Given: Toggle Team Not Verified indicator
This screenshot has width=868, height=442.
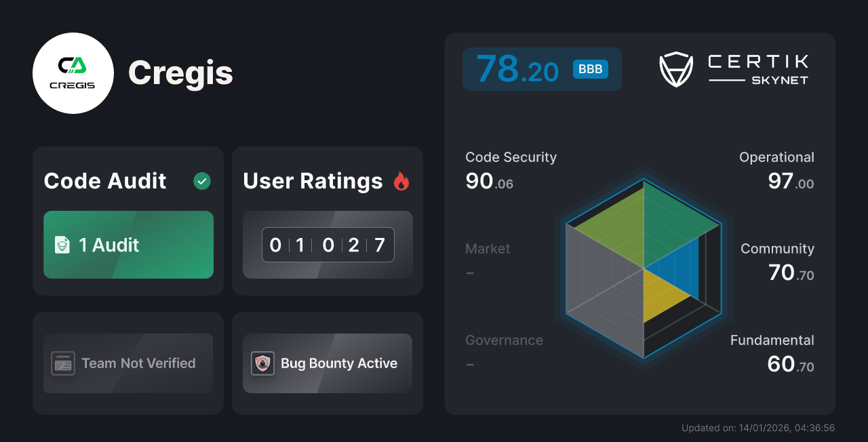Looking at the screenshot, I should pos(127,363).
